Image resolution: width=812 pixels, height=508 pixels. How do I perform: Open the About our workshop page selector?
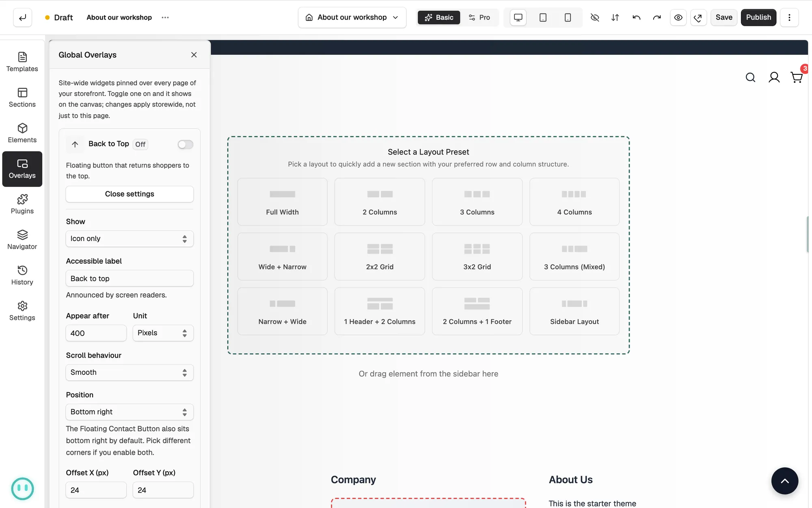pyautogui.click(x=352, y=17)
